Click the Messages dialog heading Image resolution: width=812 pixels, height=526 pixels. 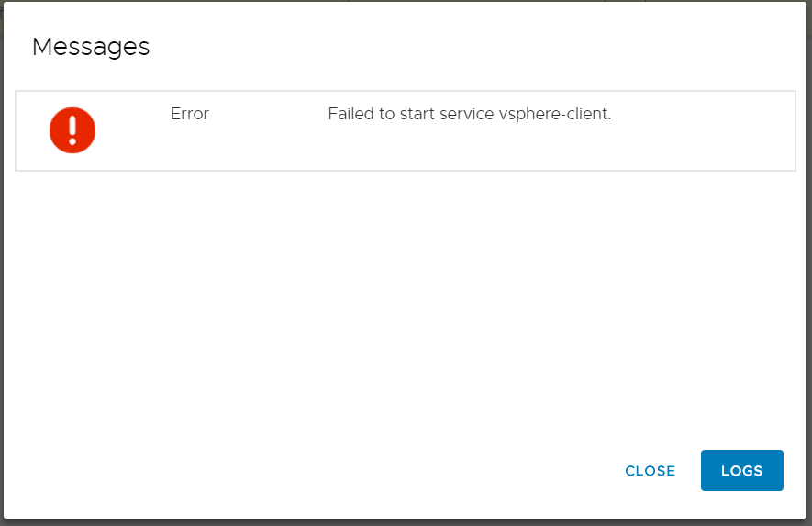coord(91,47)
